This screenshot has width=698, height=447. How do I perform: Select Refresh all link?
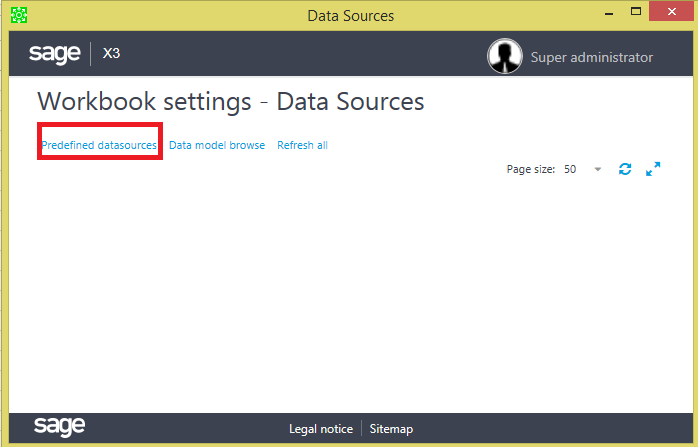tap(302, 145)
